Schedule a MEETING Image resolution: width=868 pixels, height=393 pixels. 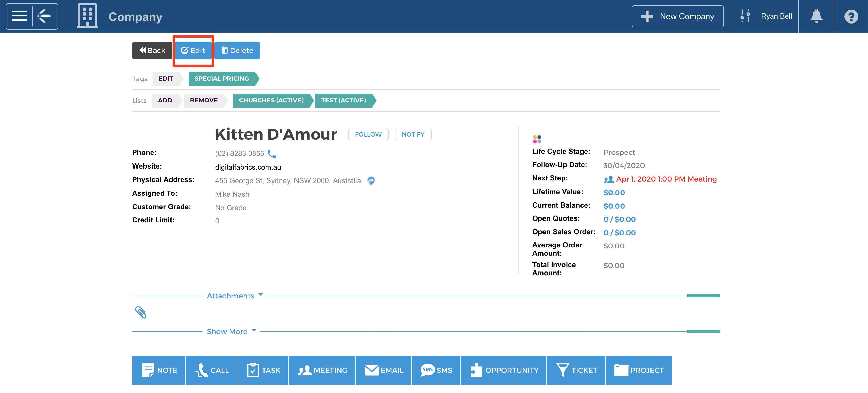coord(322,370)
